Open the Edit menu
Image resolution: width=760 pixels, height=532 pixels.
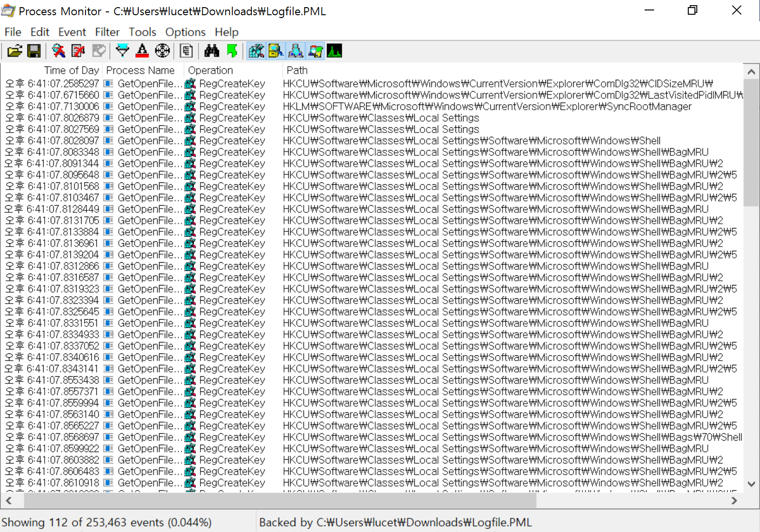pyautogui.click(x=40, y=32)
